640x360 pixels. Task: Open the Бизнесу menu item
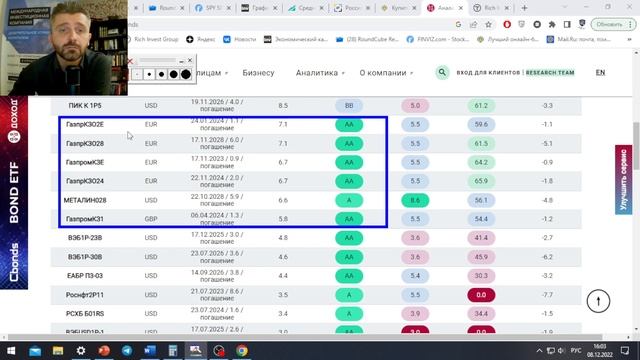point(258,73)
